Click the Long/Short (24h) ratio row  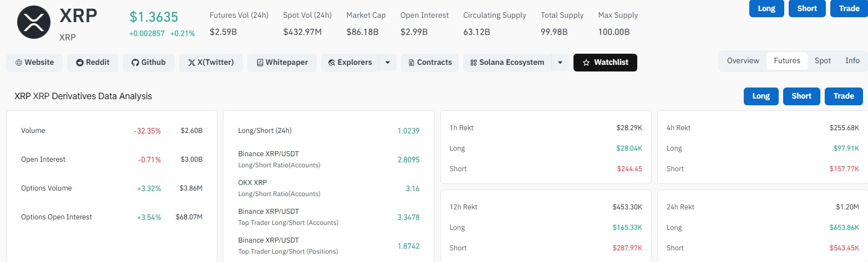pyautogui.click(x=329, y=131)
